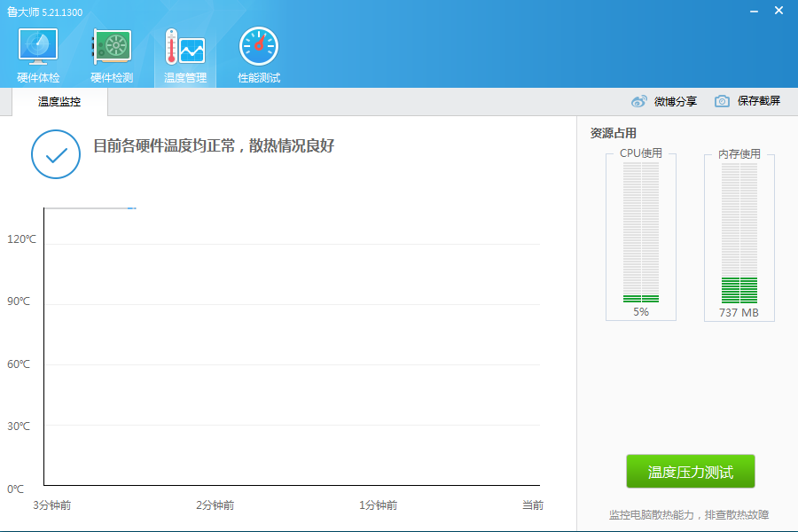Click the CPU使用 usage bar meter

pos(640,233)
